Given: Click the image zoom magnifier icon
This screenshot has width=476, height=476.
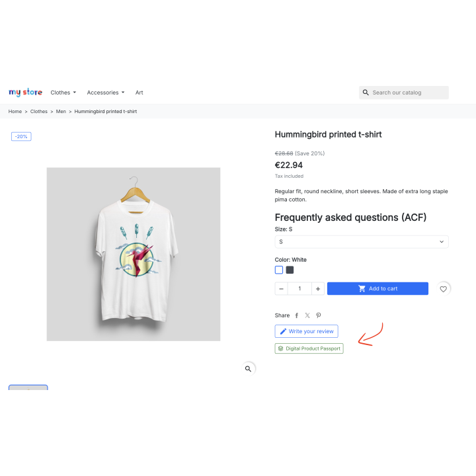Looking at the screenshot, I should click(248, 369).
